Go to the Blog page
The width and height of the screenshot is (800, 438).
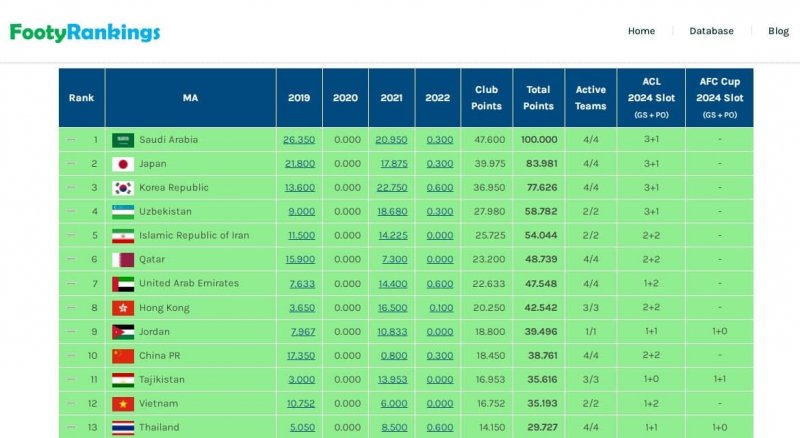coord(778,31)
